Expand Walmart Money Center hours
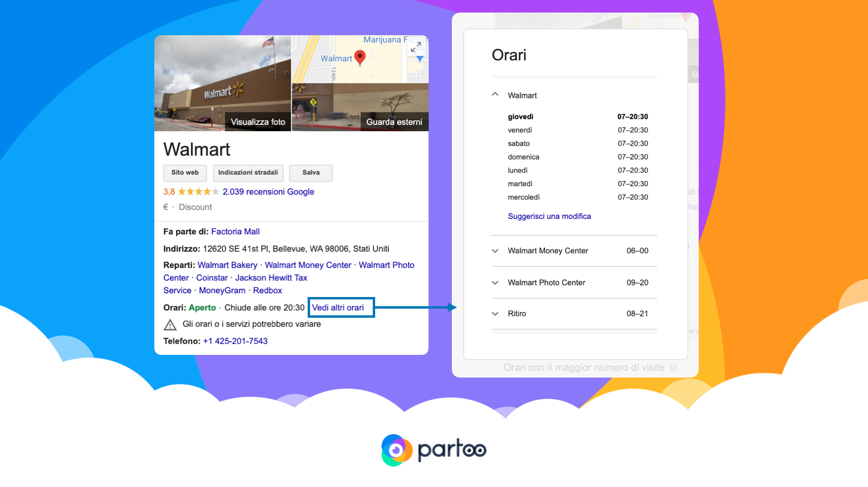 click(x=574, y=251)
